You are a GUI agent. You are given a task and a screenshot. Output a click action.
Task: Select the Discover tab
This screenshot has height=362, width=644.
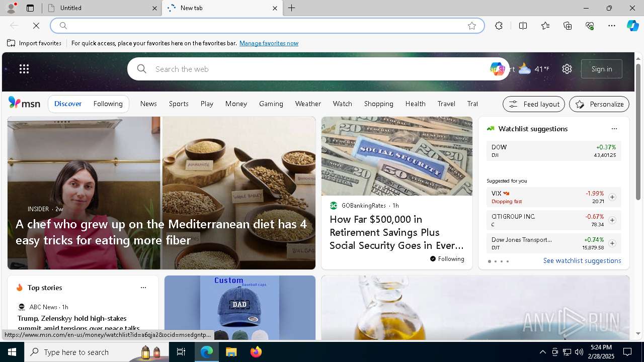pos(68,104)
